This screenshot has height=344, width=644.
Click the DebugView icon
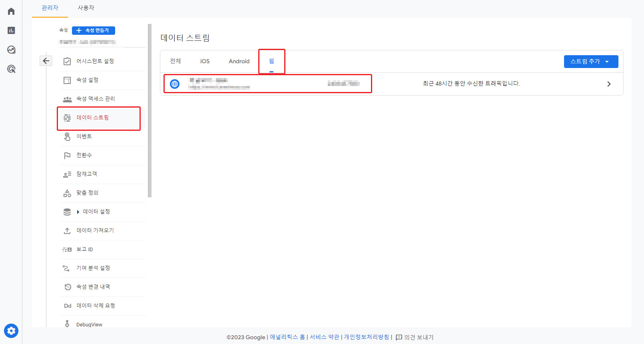pos(67,324)
